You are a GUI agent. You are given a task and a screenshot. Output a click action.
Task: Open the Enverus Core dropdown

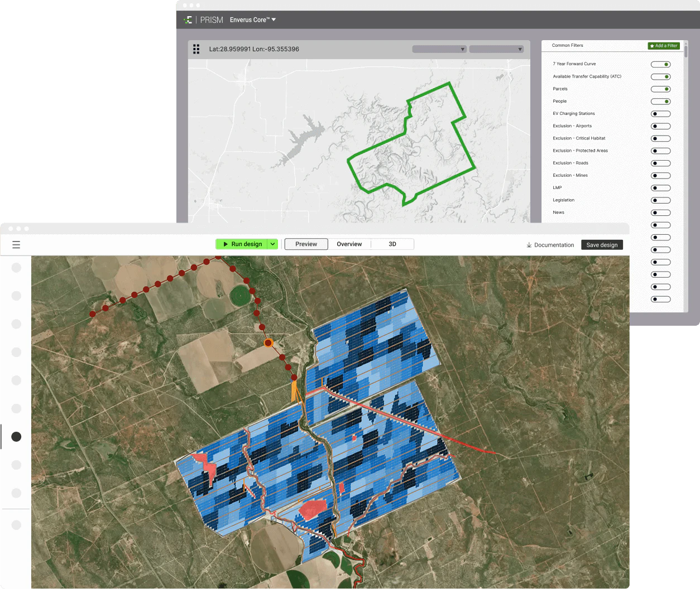tap(253, 20)
